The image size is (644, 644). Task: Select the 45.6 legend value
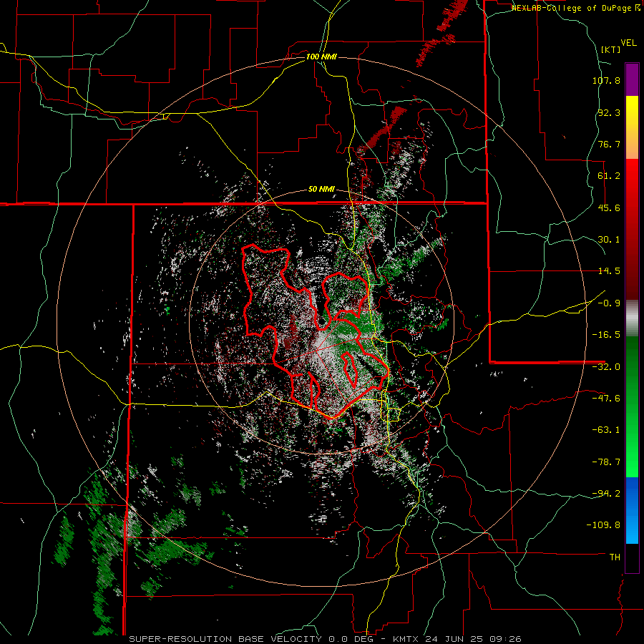click(x=609, y=208)
